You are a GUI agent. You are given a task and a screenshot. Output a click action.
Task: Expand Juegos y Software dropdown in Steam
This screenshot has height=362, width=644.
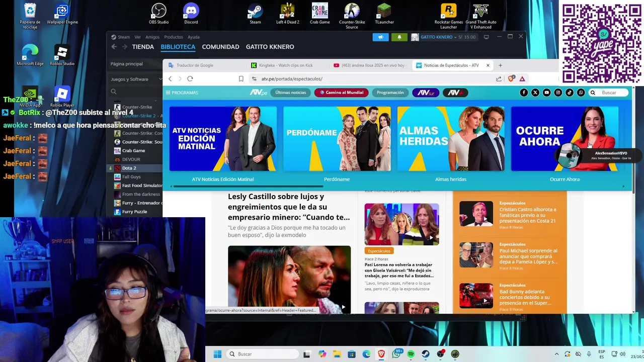(136, 79)
